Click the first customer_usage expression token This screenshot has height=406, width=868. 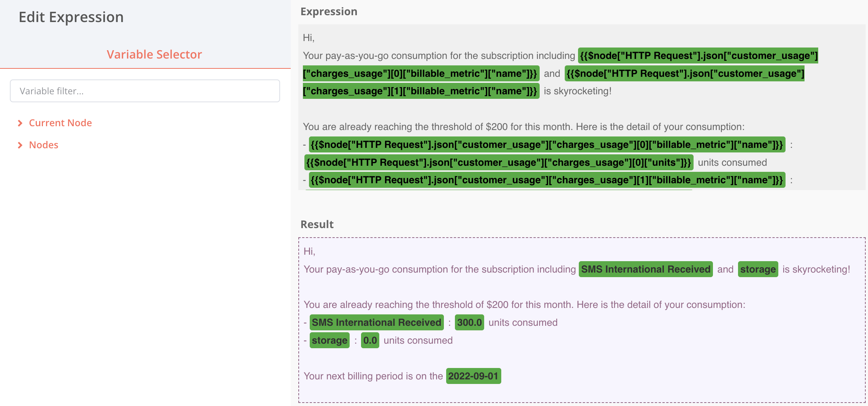[698, 56]
